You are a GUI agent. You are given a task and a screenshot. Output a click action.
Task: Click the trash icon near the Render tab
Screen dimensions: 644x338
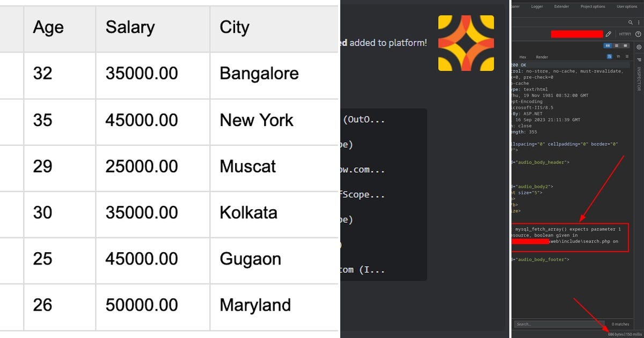[x=627, y=56]
